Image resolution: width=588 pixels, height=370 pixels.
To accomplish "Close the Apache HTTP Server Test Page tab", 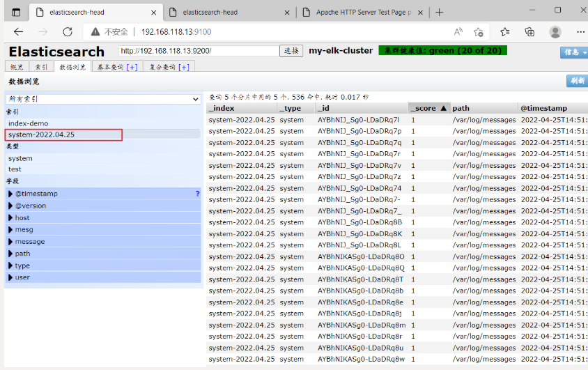I will click(420, 13).
